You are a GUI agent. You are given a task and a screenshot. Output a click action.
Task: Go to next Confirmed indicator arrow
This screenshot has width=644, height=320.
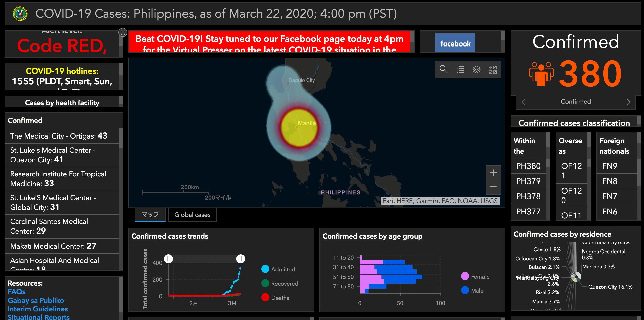point(628,102)
